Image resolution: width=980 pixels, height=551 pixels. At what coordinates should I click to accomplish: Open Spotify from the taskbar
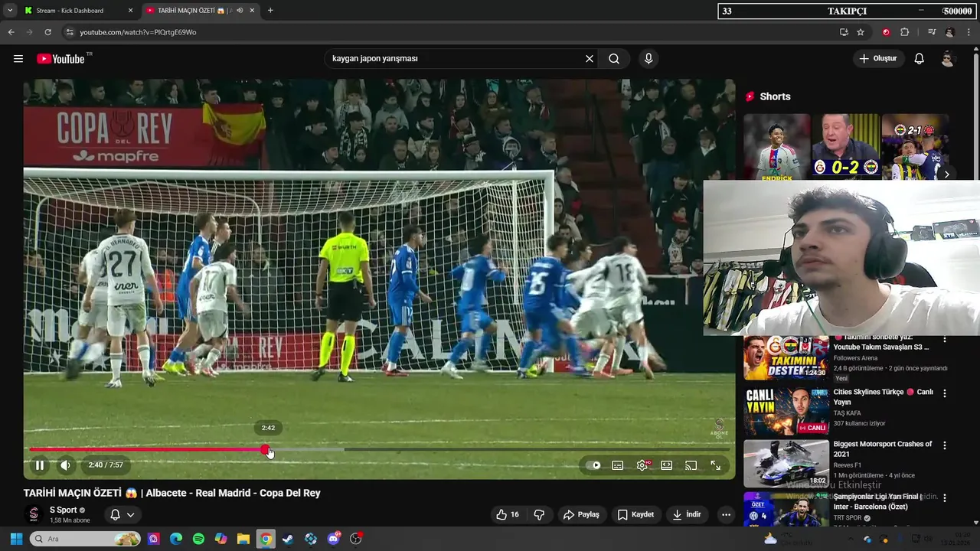click(x=198, y=540)
